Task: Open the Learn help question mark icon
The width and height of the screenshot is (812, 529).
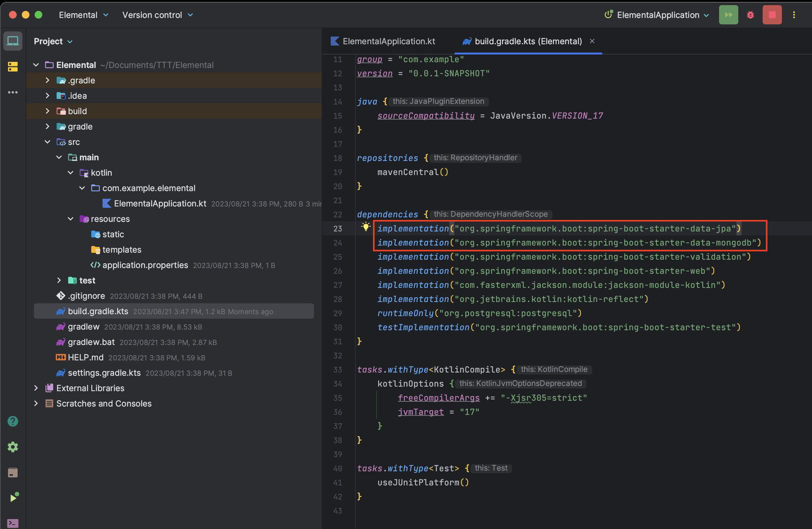Action: pos(12,421)
